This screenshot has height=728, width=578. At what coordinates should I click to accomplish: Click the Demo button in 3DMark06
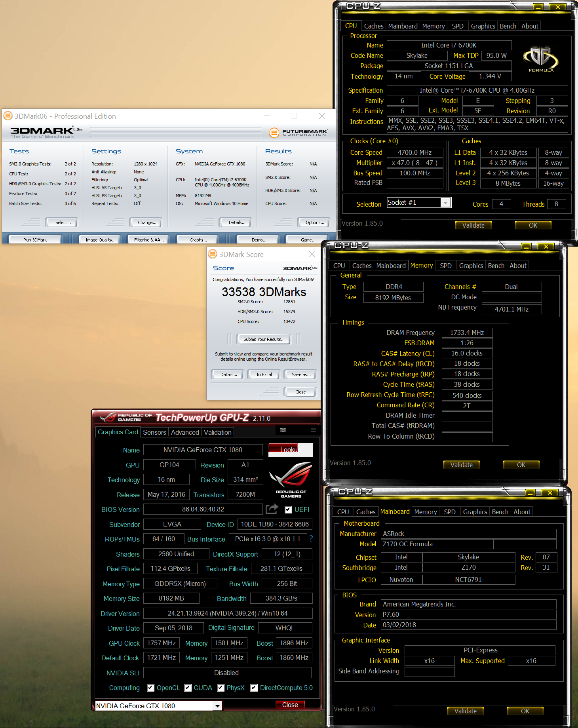[259, 240]
